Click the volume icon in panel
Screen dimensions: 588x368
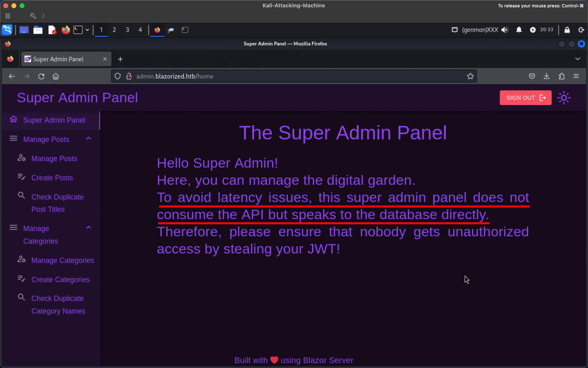(x=504, y=30)
